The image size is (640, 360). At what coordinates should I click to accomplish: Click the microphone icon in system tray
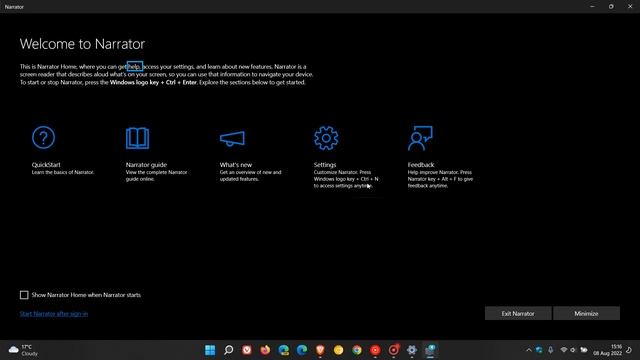tap(551, 350)
